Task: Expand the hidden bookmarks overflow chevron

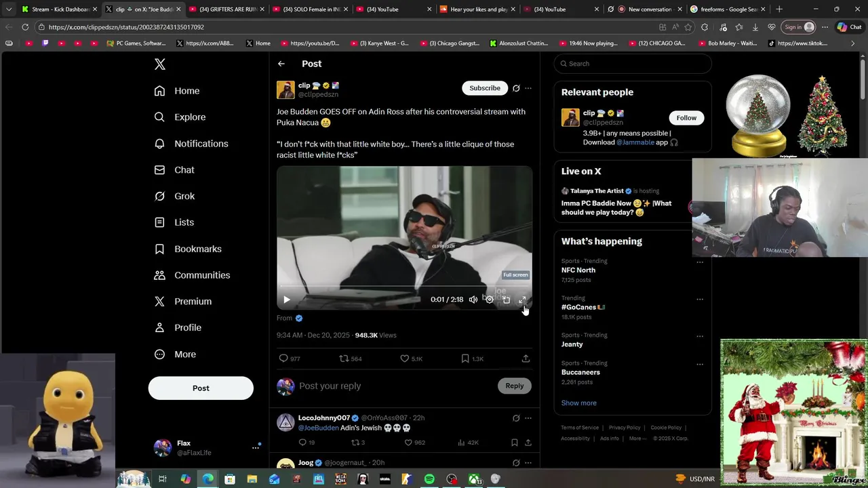Action: point(854,43)
